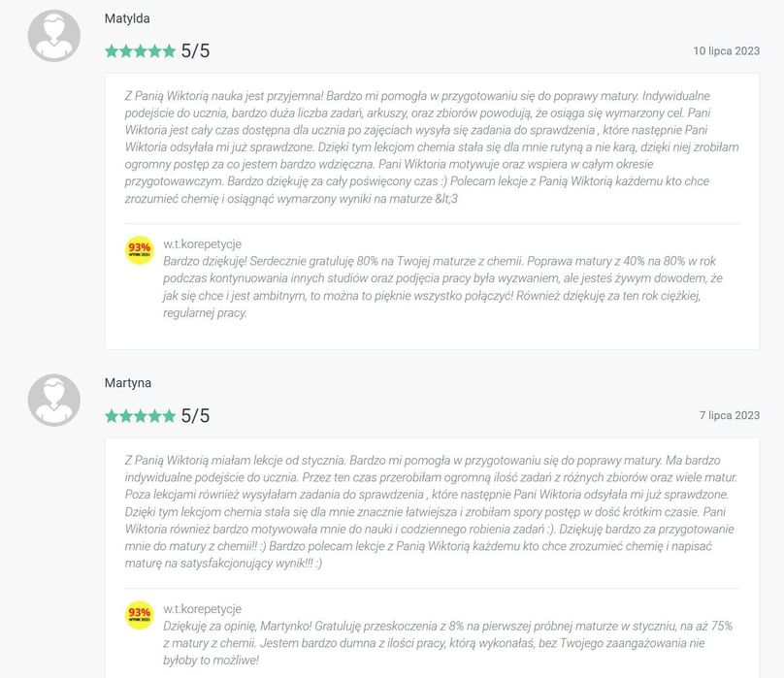Viewport: 784px width, 678px height.
Task: Click the green stars on Matylda's review
Action: click(140, 51)
